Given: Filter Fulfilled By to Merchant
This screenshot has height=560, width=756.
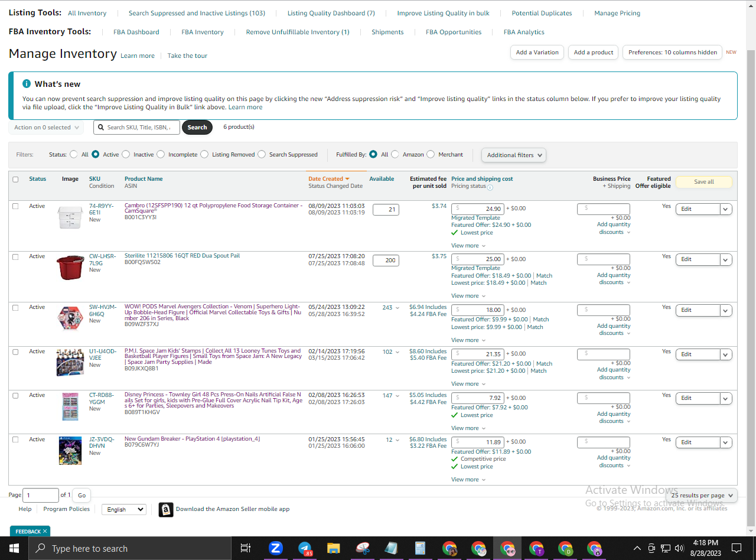Looking at the screenshot, I should pyautogui.click(x=431, y=155).
